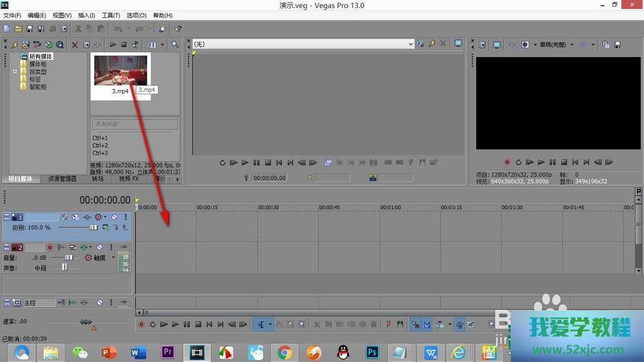Image resolution: width=644 pixels, height=362 pixels.
Task: Click the audio track 音量 volume slider
Action: click(68, 257)
